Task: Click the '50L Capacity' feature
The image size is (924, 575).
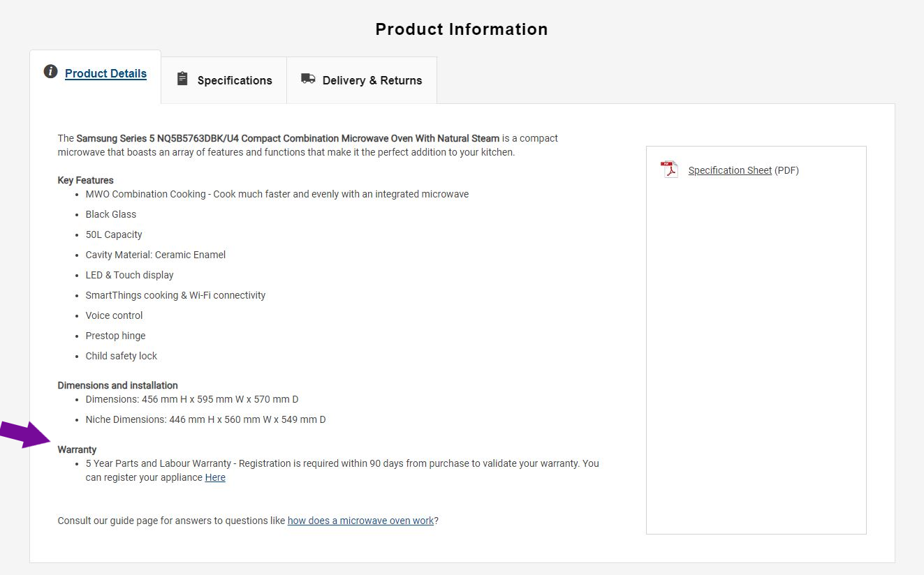Action: 114,234
